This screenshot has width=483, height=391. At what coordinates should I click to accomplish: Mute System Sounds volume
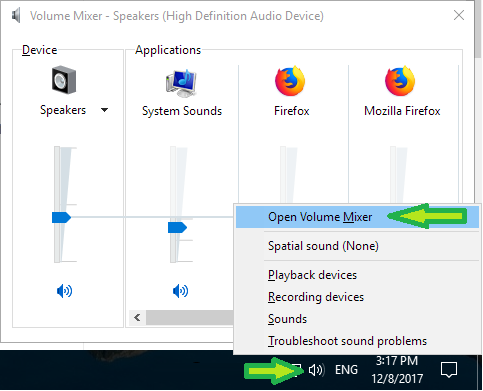point(180,291)
